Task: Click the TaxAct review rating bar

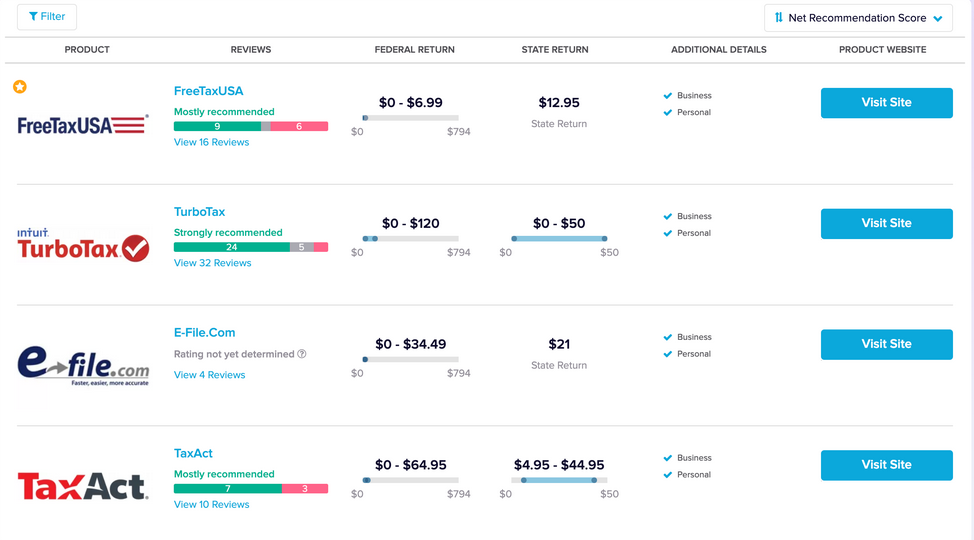Action: [251, 488]
